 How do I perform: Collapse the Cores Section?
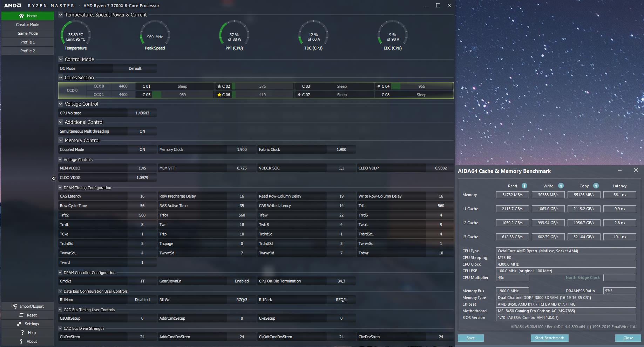(x=61, y=78)
